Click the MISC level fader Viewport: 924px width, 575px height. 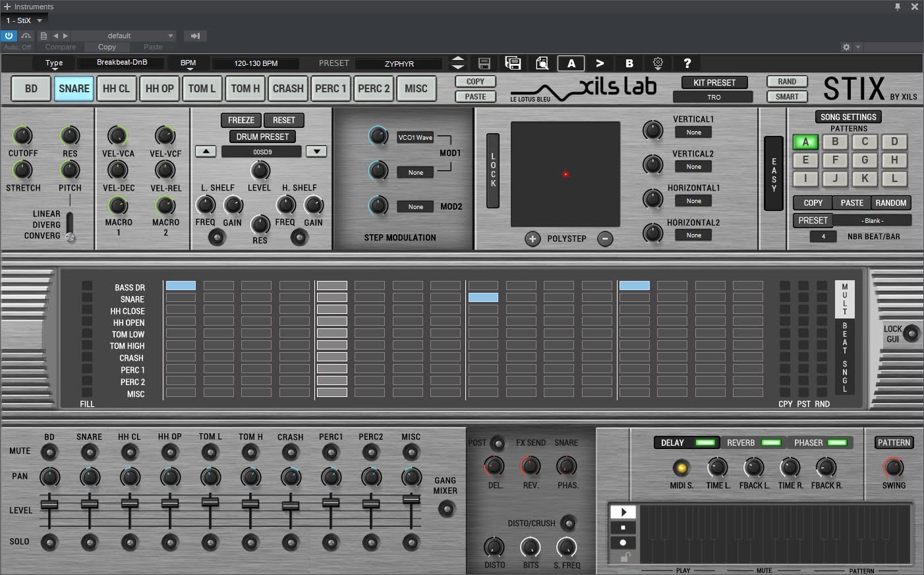(x=411, y=500)
